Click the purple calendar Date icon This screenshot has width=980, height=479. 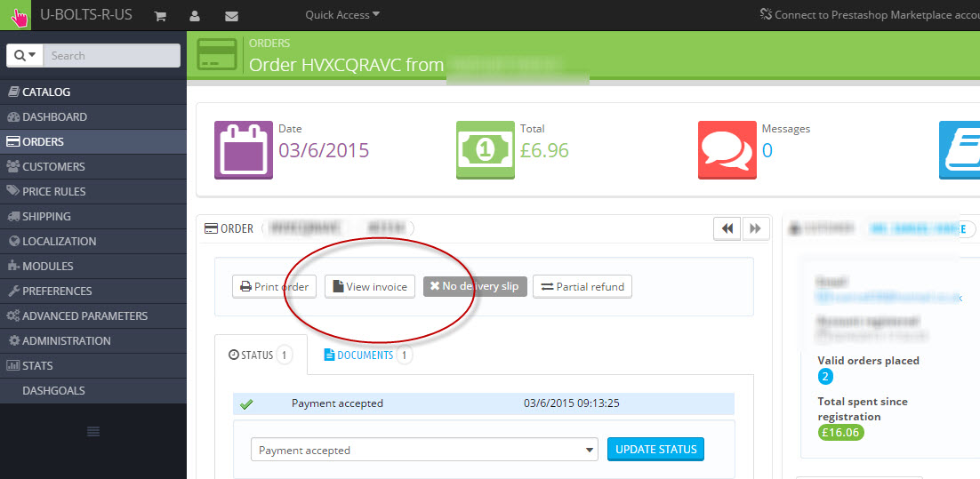[244, 150]
